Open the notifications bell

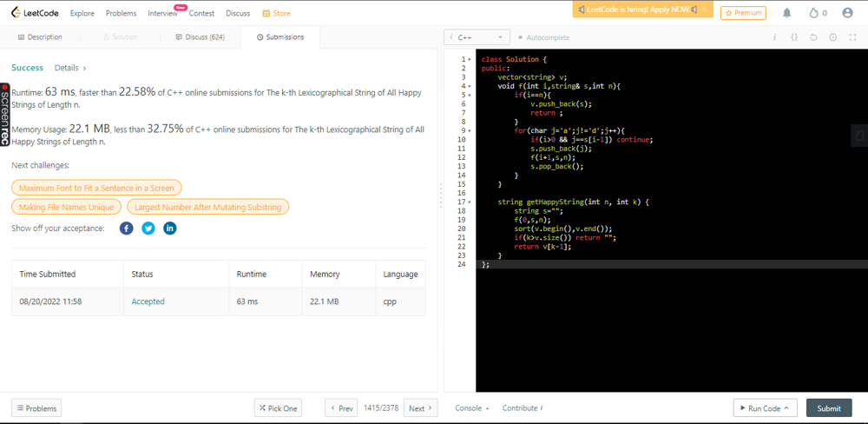click(786, 13)
